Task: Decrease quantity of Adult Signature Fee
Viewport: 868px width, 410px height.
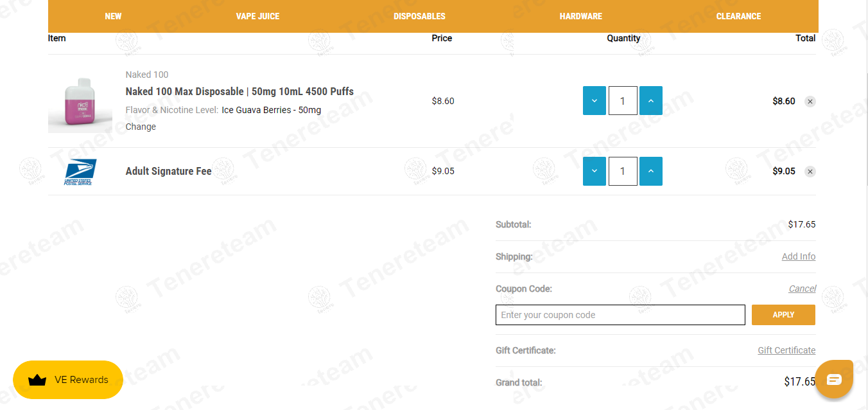Action: point(595,171)
